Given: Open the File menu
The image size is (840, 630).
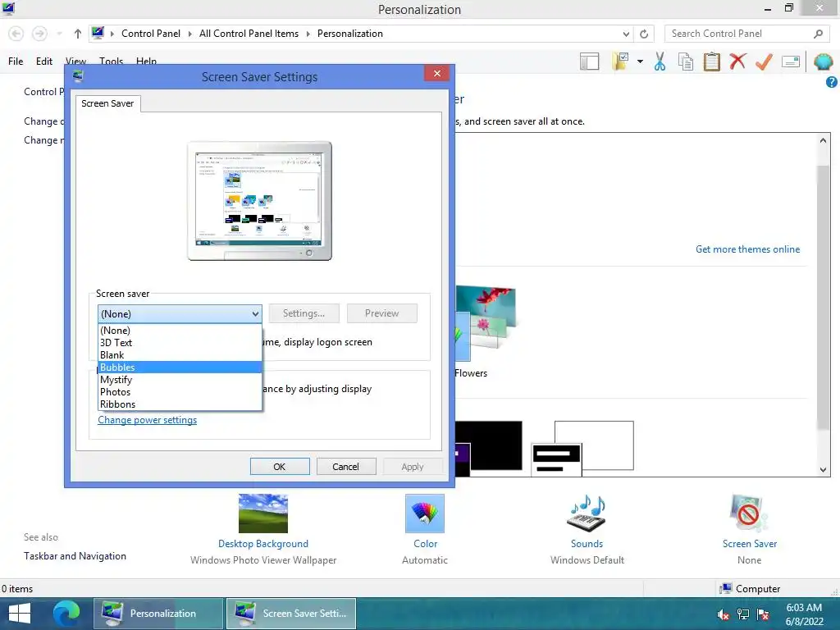Looking at the screenshot, I should tap(16, 61).
